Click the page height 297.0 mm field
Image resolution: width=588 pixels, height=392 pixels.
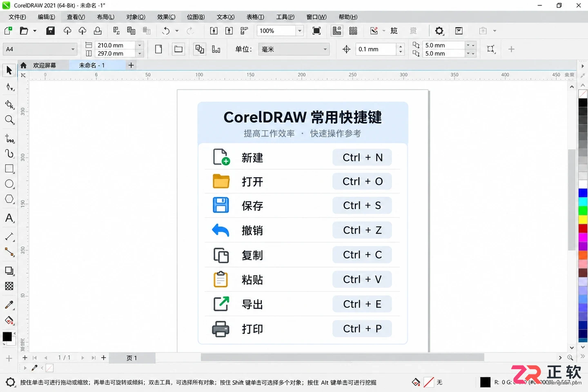[x=116, y=53]
